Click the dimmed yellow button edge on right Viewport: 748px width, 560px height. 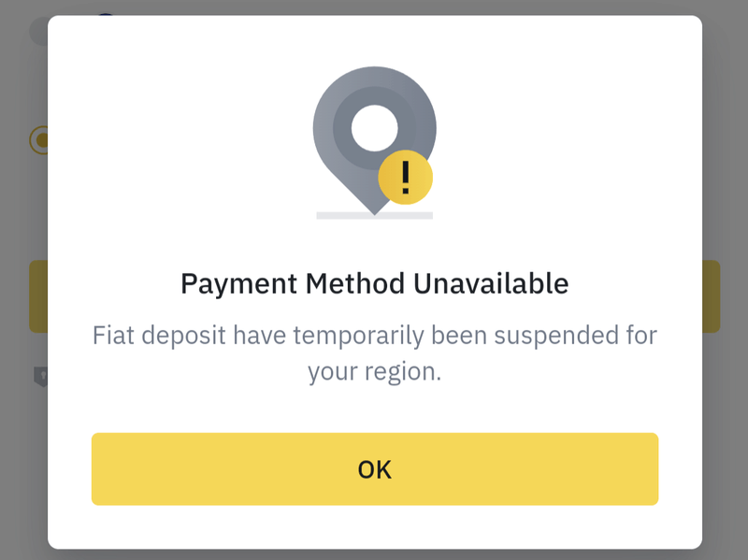[x=711, y=296]
